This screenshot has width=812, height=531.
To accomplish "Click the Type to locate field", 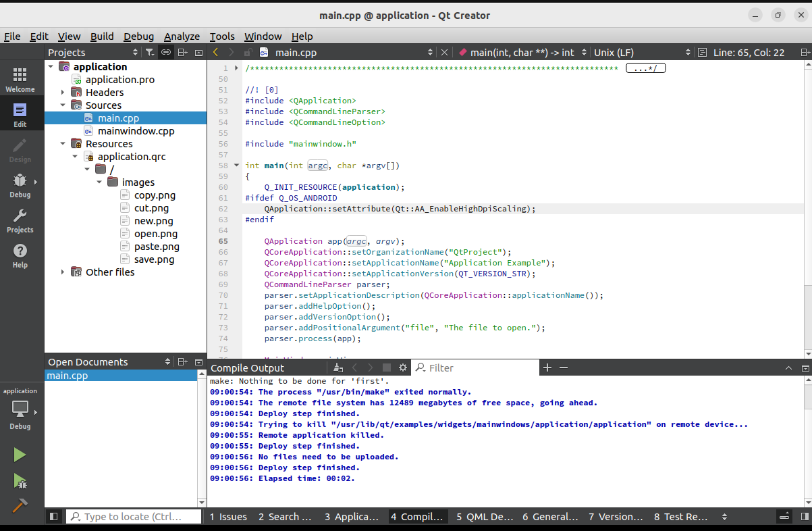I will pos(134,516).
